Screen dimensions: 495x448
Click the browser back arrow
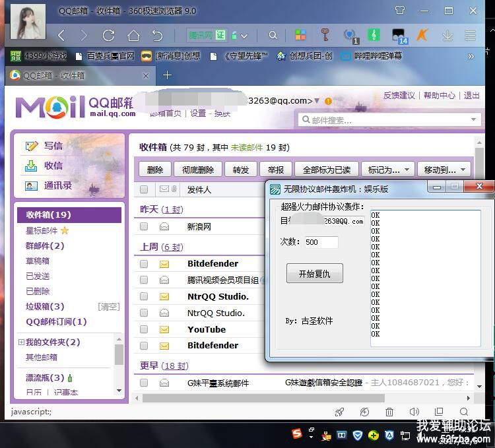pyautogui.click(x=61, y=35)
